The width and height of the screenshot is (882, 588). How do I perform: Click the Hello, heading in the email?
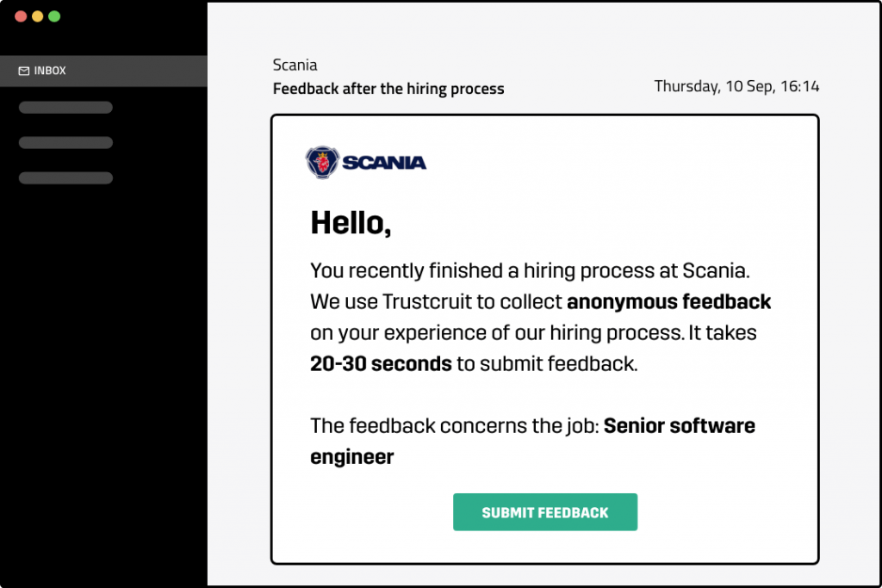point(351,223)
